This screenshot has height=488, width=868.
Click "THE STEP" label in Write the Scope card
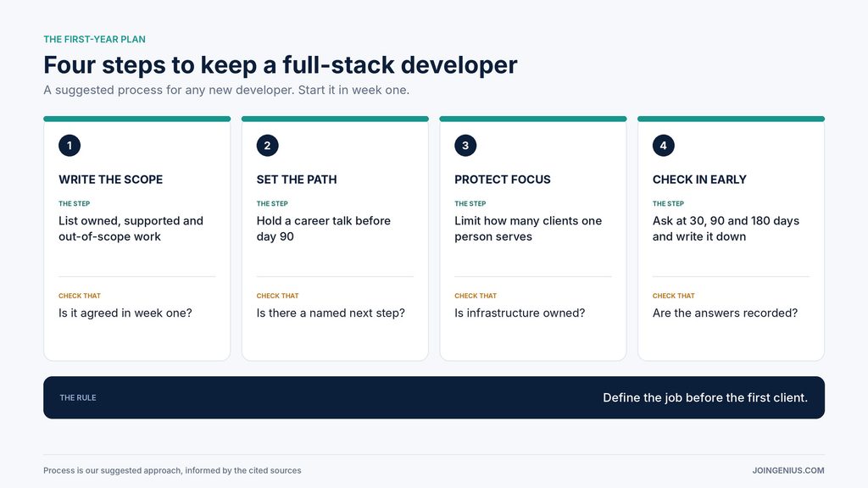(75, 203)
